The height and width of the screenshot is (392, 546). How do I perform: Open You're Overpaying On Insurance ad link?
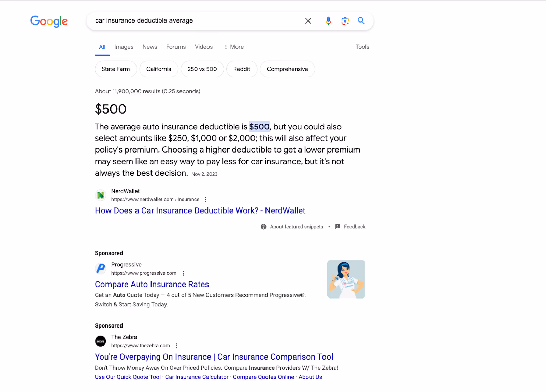point(214,357)
